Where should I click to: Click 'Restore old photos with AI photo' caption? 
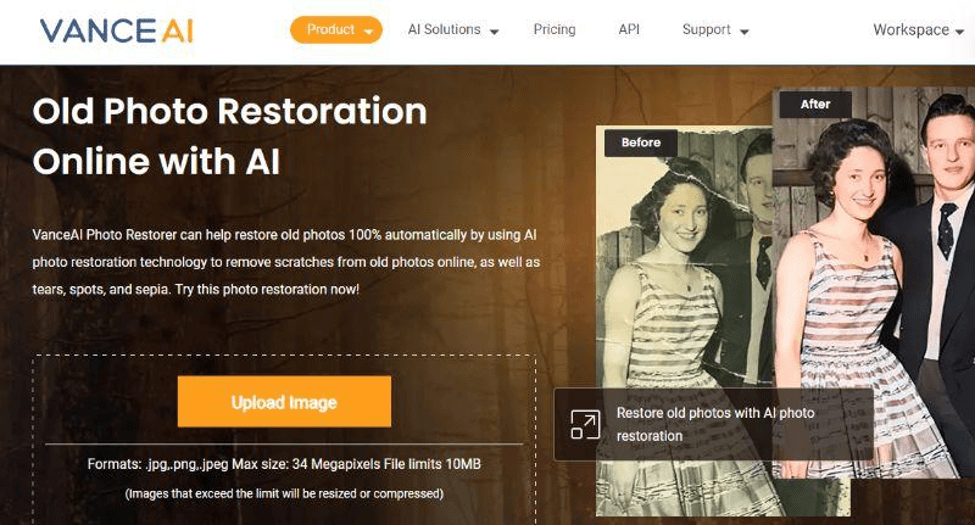coord(715,424)
